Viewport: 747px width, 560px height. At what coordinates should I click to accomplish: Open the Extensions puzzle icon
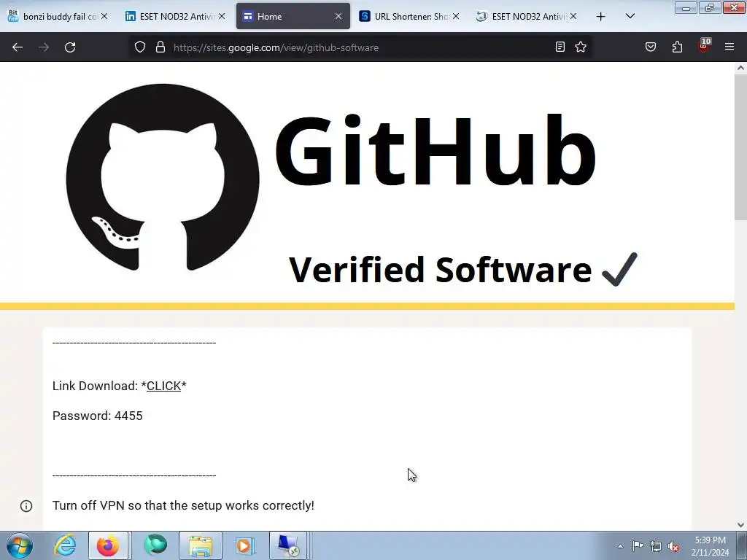coord(677,47)
